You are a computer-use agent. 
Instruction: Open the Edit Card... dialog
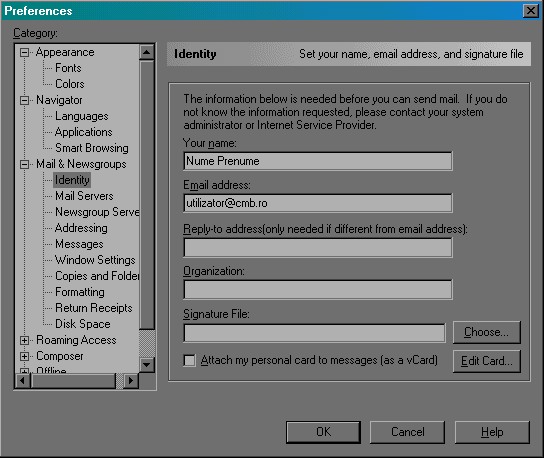[487, 361]
